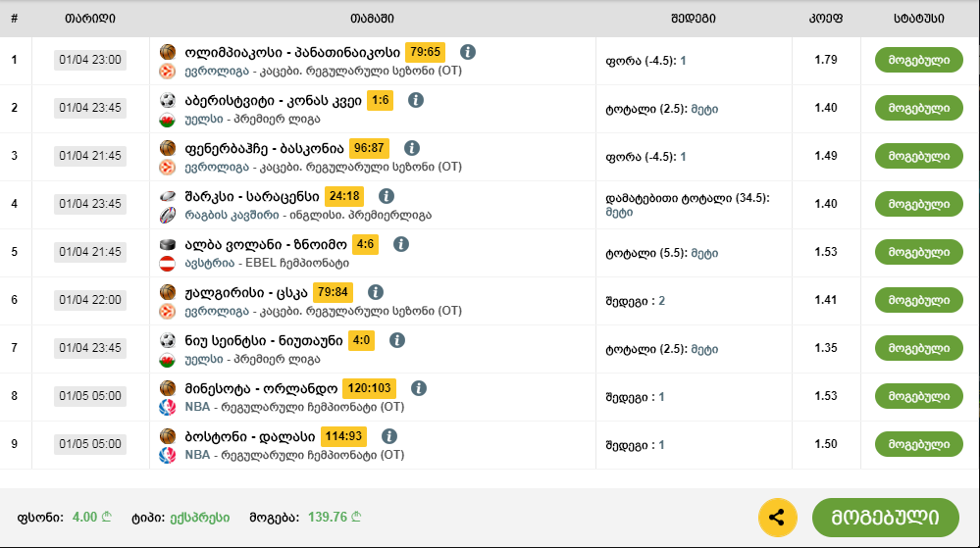The height and width of the screenshot is (548, 980).
Task: Click მოგებული status button in row 6
Action: pyautogui.click(x=919, y=300)
